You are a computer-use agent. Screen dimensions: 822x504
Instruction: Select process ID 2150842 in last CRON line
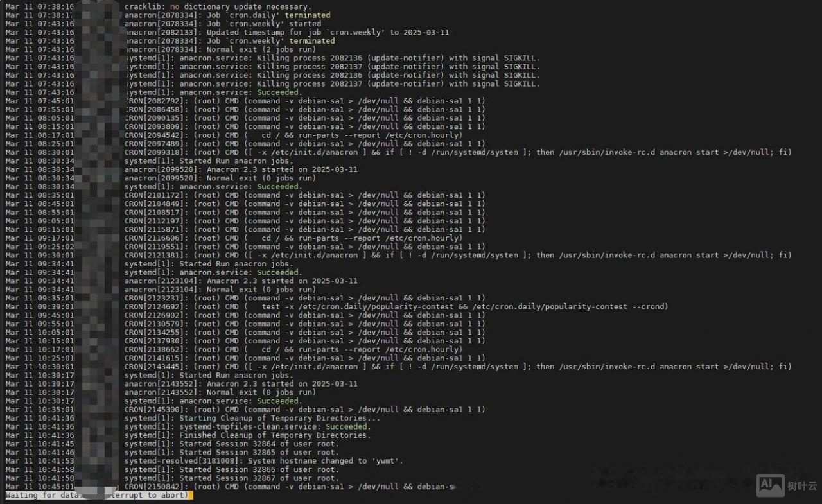point(159,487)
